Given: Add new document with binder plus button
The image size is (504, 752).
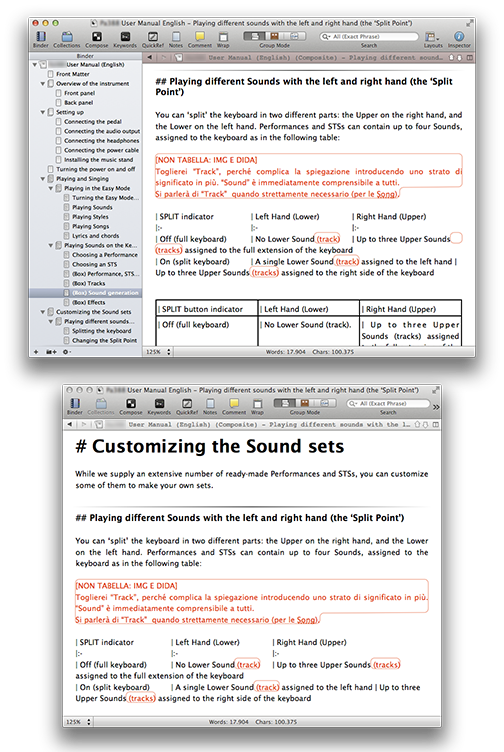Looking at the screenshot, I should click(x=35, y=352).
